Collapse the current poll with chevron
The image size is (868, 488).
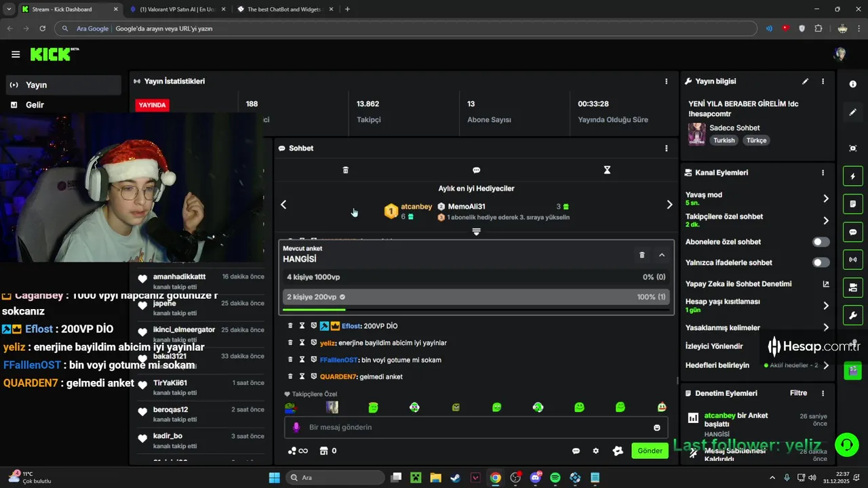662,255
